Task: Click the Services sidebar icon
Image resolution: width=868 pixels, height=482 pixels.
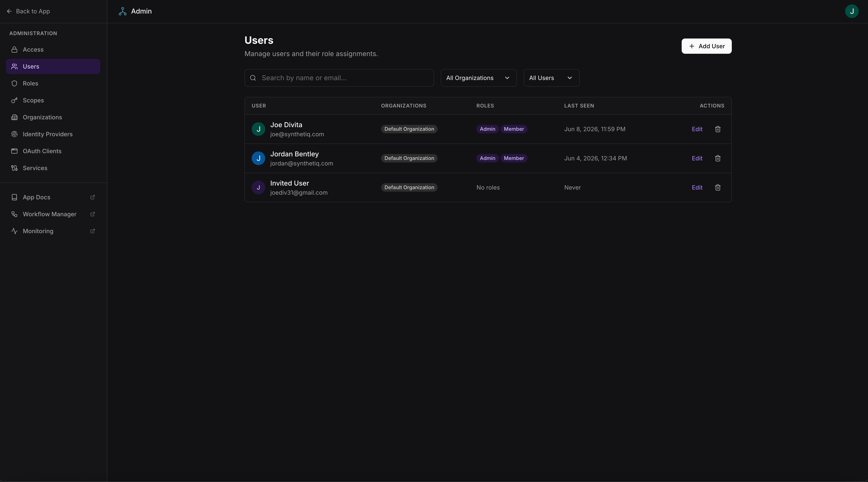Action: 14,168
